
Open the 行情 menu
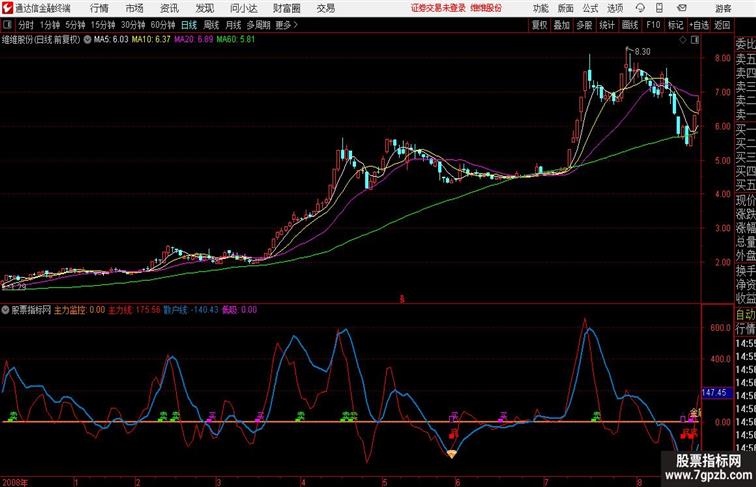[x=99, y=8]
